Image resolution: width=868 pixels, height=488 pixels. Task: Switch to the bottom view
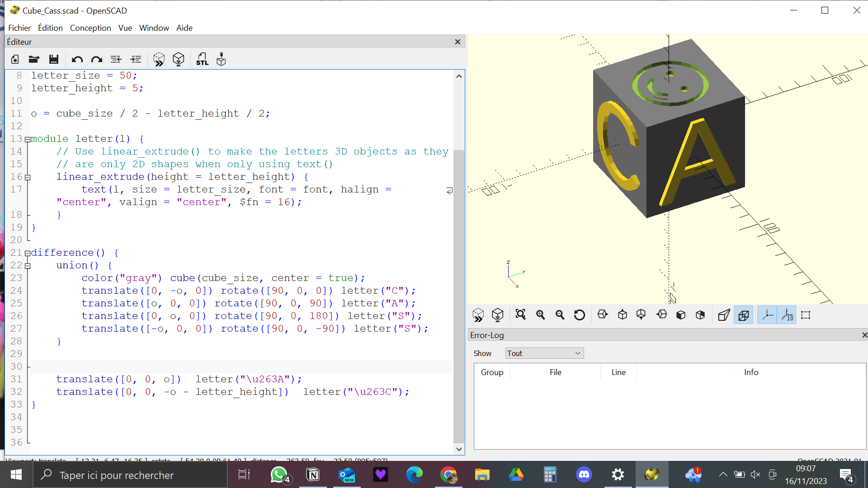641,315
